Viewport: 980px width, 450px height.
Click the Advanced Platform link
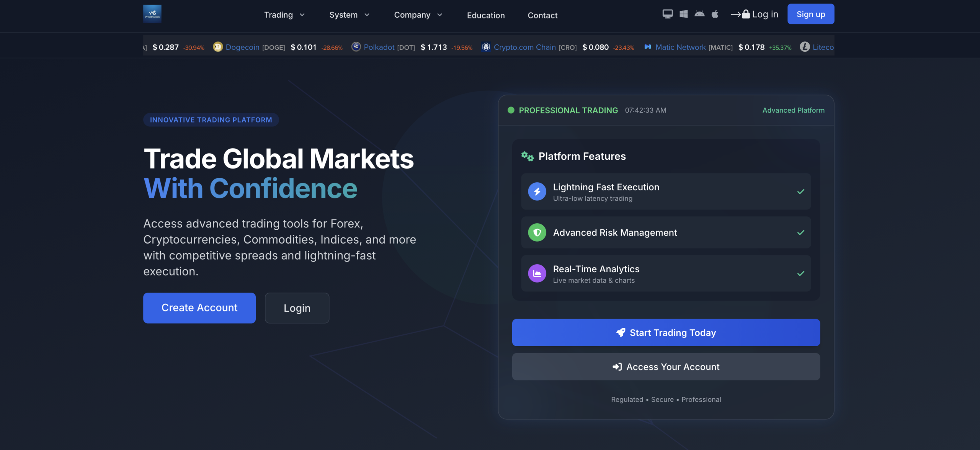point(793,110)
